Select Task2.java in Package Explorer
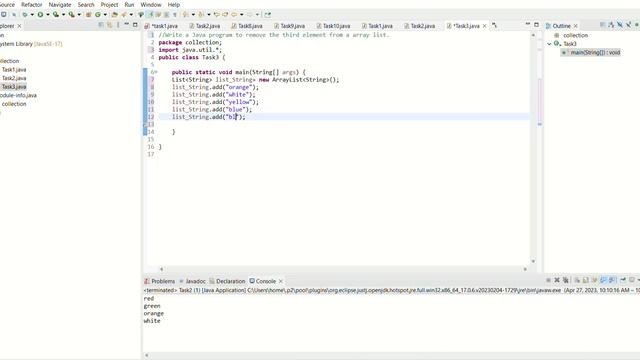Viewport: 640px width, 360px height. click(14, 78)
